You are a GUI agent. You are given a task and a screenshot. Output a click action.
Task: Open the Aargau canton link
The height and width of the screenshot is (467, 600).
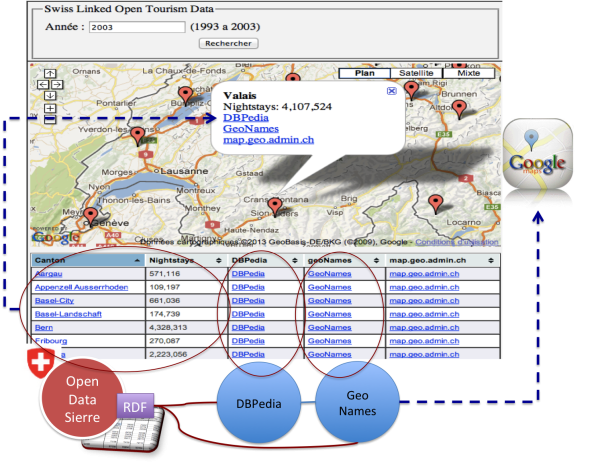[x=49, y=274]
